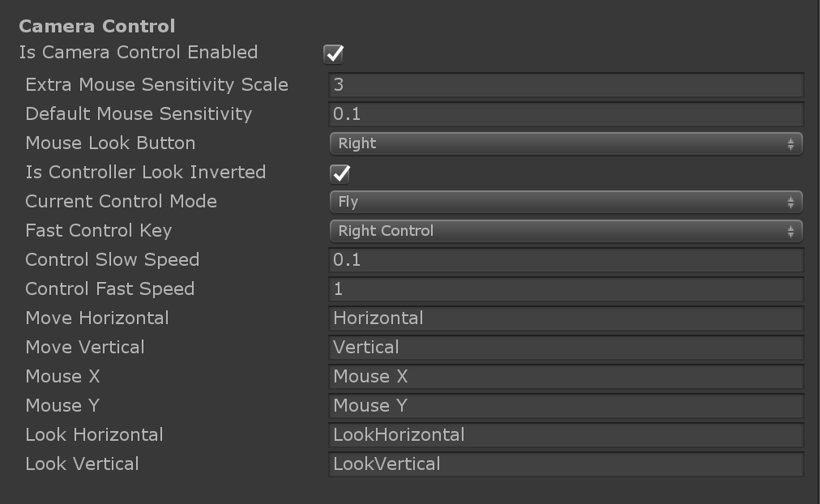Image resolution: width=820 pixels, height=504 pixels.
Task: Click the Move Vertical field
Action: pos(565,348)
